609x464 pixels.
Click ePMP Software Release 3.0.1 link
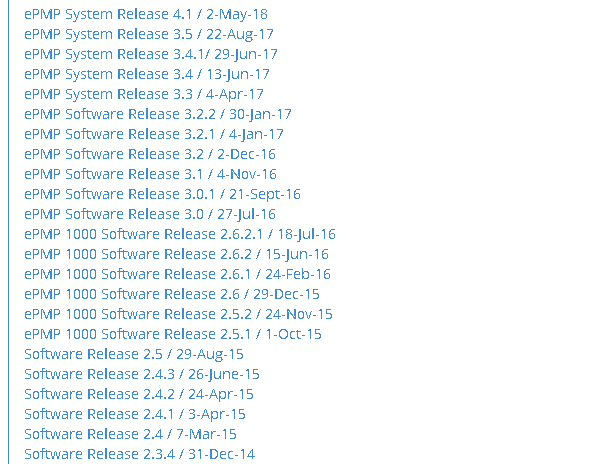(162, 194)
